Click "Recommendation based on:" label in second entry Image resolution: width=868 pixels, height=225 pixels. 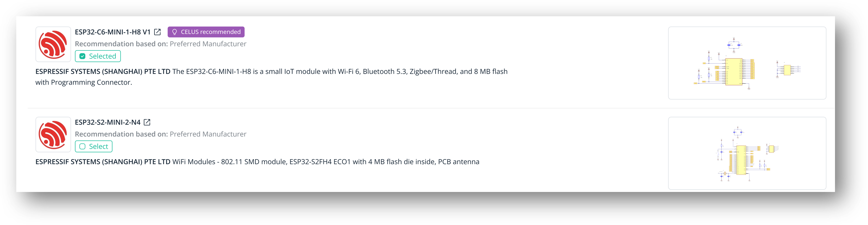coord(121,134)
